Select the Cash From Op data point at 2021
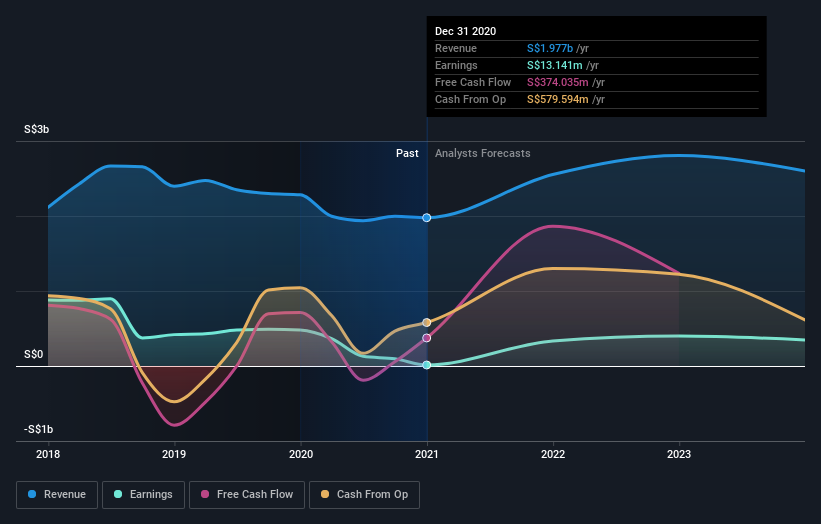 427,322
